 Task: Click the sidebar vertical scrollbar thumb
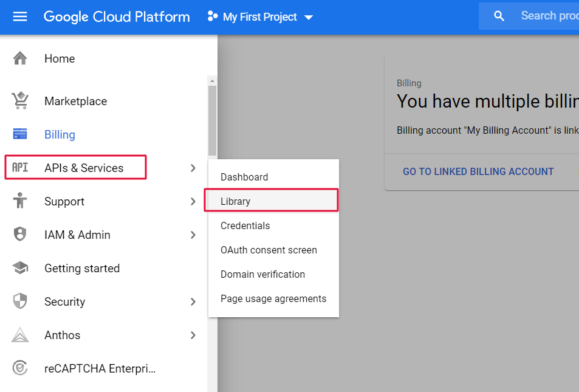tap(212, 120)
